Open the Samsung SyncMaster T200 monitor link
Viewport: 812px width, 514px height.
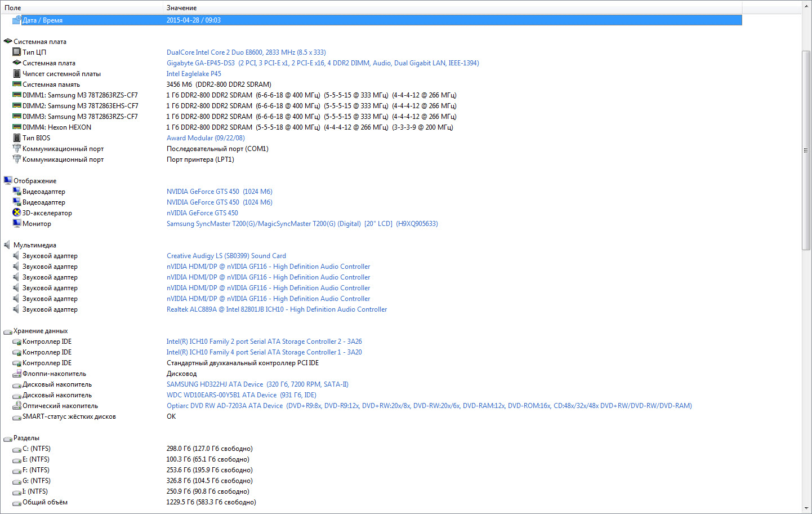(302, 224)
